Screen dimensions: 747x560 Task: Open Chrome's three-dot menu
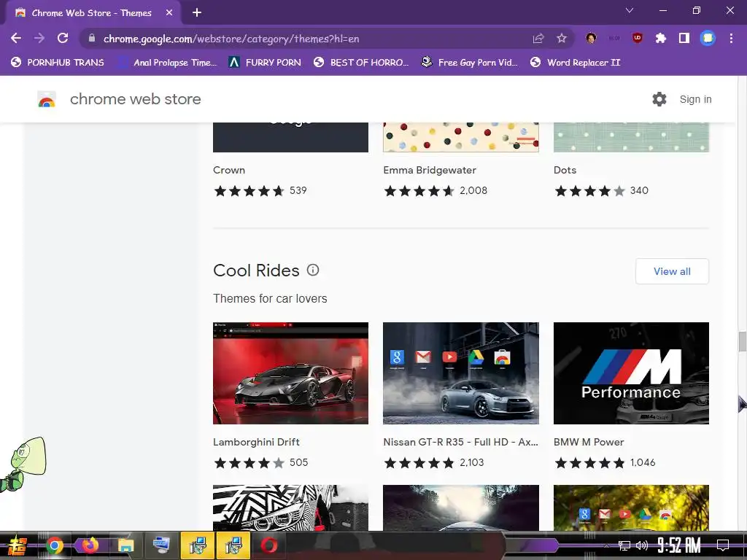pos(731,38)
